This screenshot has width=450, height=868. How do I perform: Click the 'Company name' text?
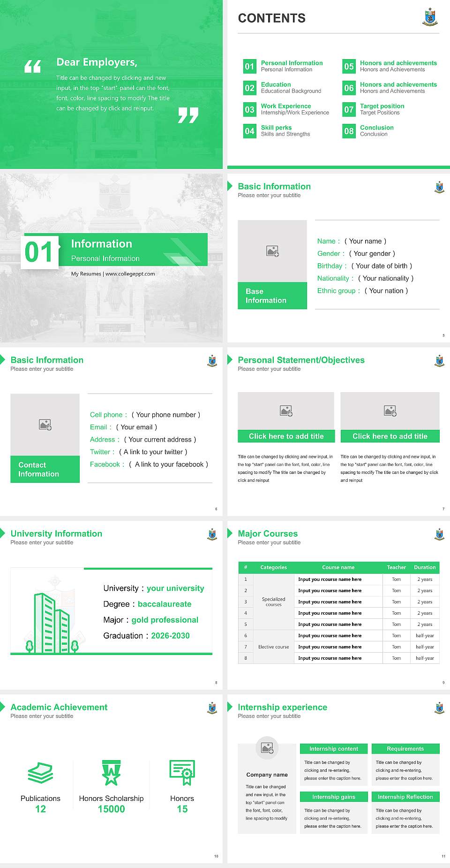click(x=267, y=775)
